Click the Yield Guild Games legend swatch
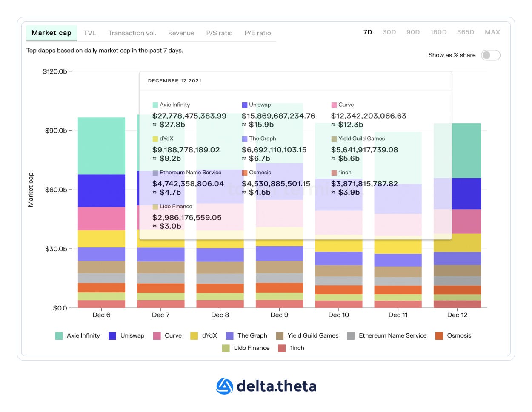This screenshot has height=412, width=532. (280, 336)
